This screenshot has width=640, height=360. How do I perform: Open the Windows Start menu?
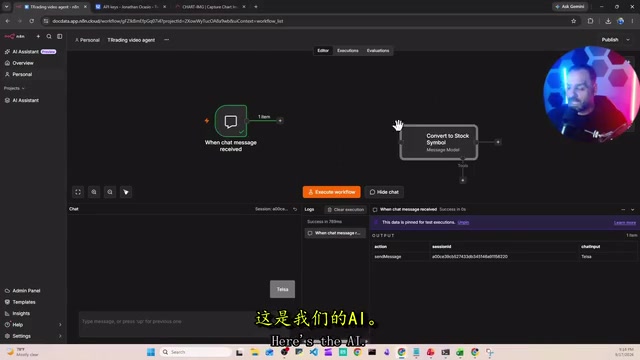coord(151,352)
